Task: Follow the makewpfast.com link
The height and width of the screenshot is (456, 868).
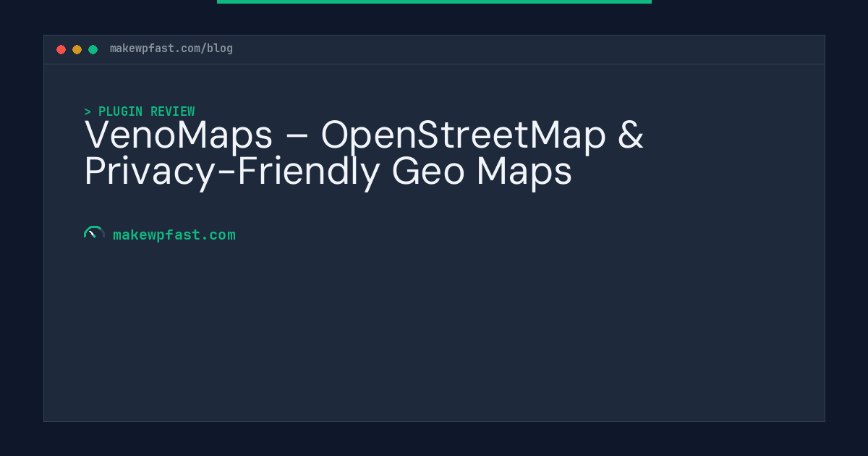Action: [x=174, y=235]
